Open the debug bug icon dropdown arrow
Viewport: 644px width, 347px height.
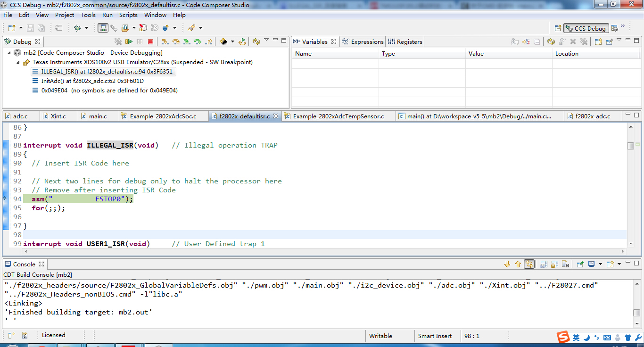[86, 28]
